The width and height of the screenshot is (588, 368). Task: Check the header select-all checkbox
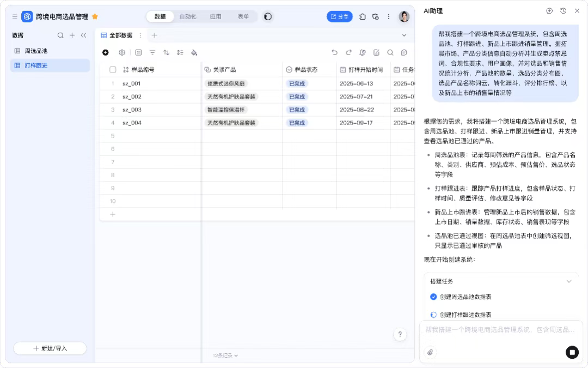point(113,70)
